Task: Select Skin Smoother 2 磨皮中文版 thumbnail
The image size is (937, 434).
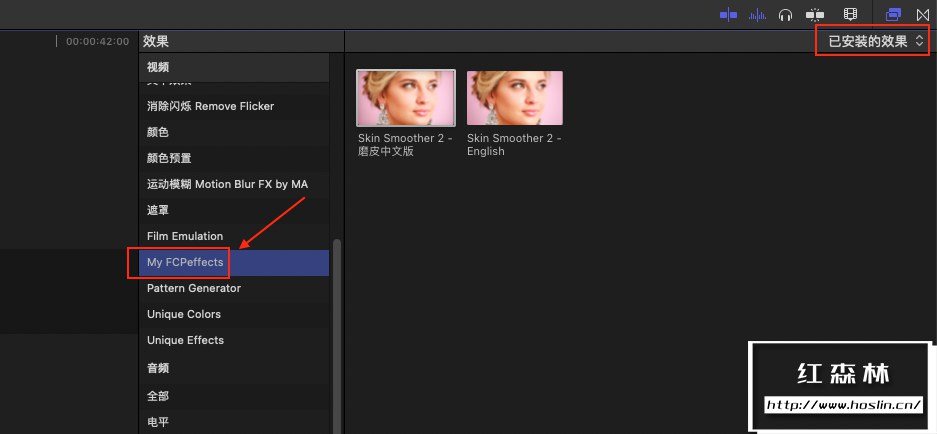Action: point(406,98)
